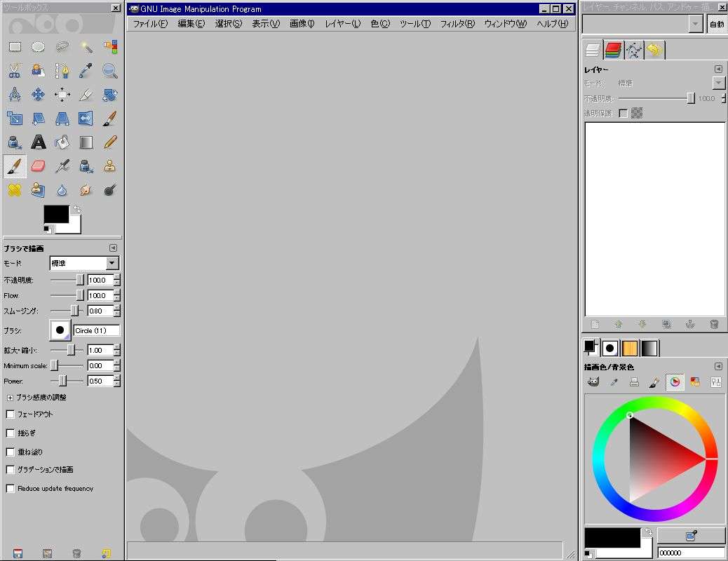The width and height of the screenshot is (728, 561).
Task: Select the Scale tool
Action: pyautogui.click(x=15, y=119)
